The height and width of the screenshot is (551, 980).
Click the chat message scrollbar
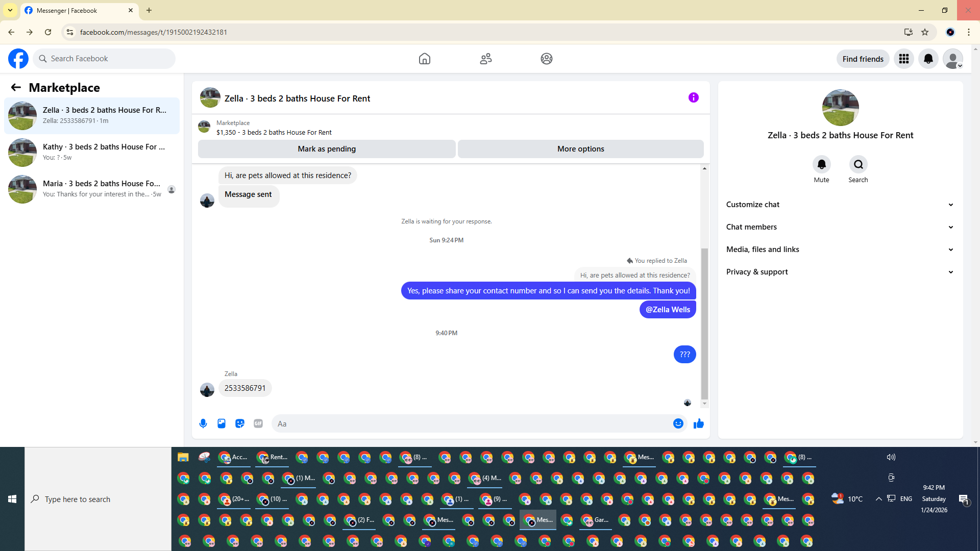pyautogui.click(x=704, y=323)
